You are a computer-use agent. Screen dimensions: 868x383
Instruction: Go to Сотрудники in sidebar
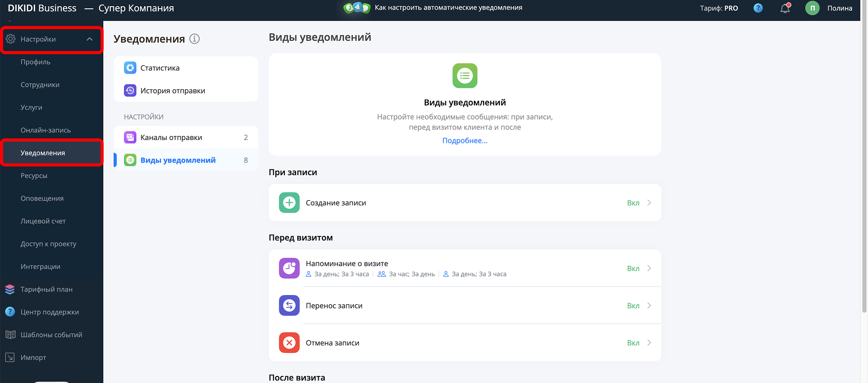tap(40, 85)
